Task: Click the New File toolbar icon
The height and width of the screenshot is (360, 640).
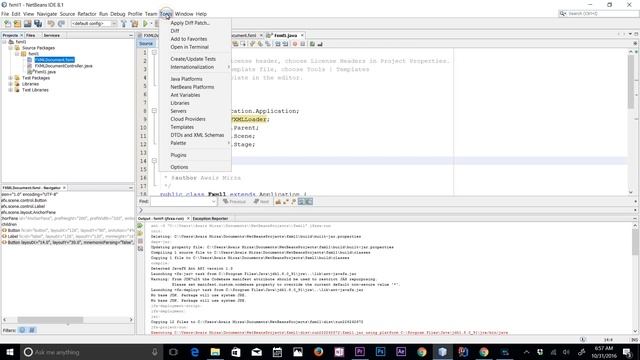Action: coord(7,24)
